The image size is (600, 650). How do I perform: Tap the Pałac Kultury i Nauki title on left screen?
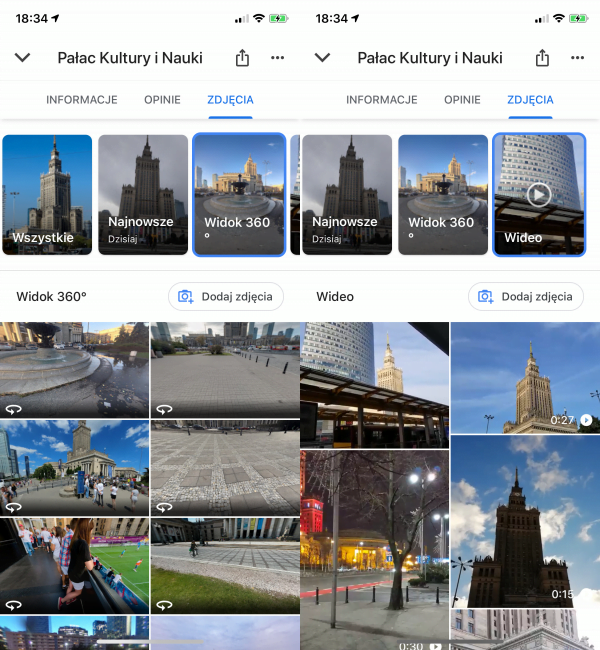click(130, 58)
